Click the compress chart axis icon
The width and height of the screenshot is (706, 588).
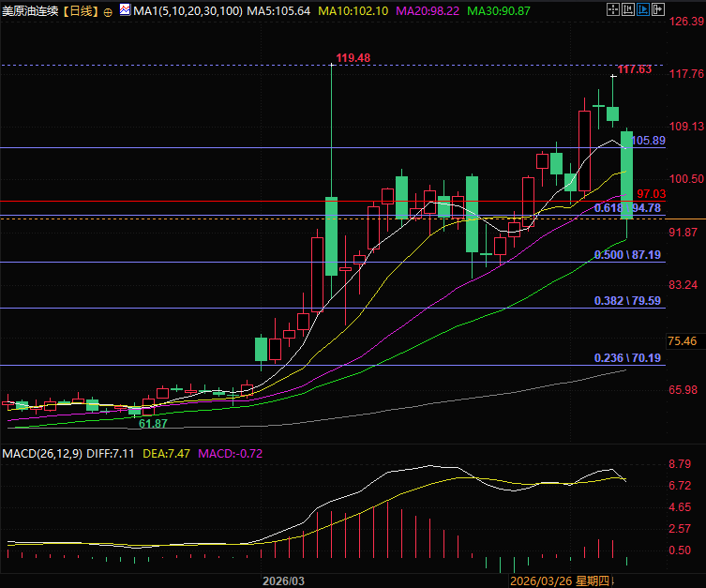[x=627, y=9]
